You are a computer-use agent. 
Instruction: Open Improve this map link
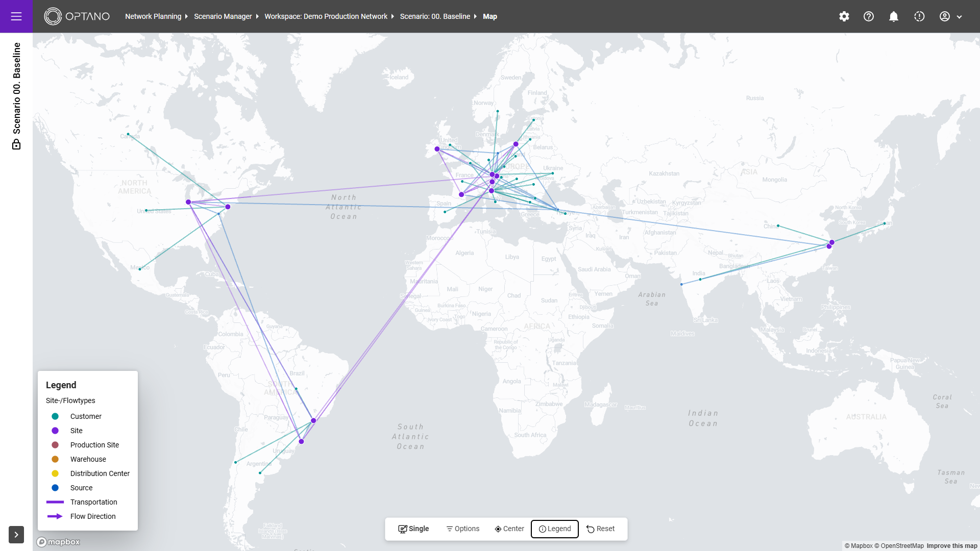[952, 546]
